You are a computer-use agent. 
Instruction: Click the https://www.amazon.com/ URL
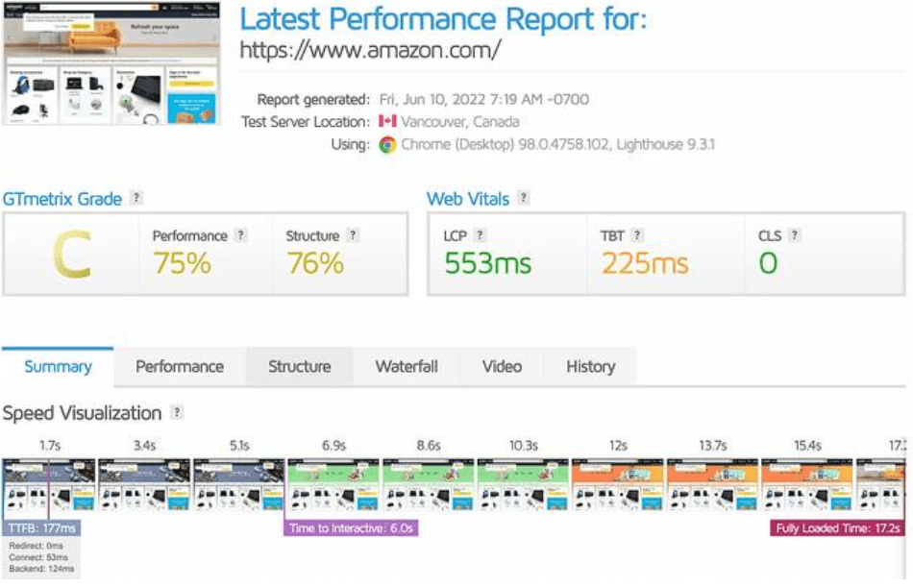[370, 51]
